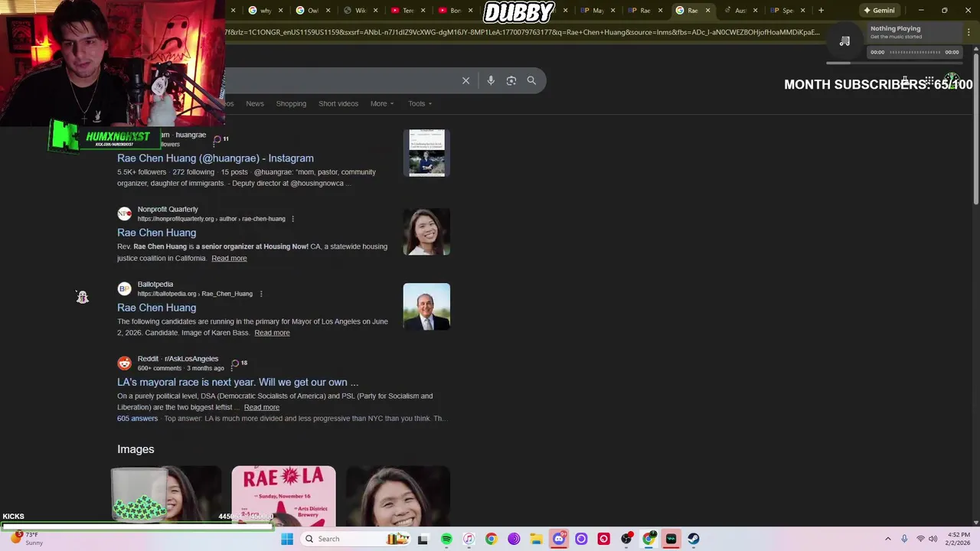Open Steam from taskbar
The width and height of the screenshot is (980, 551).
pyautogui.click(x=694, y=539)
